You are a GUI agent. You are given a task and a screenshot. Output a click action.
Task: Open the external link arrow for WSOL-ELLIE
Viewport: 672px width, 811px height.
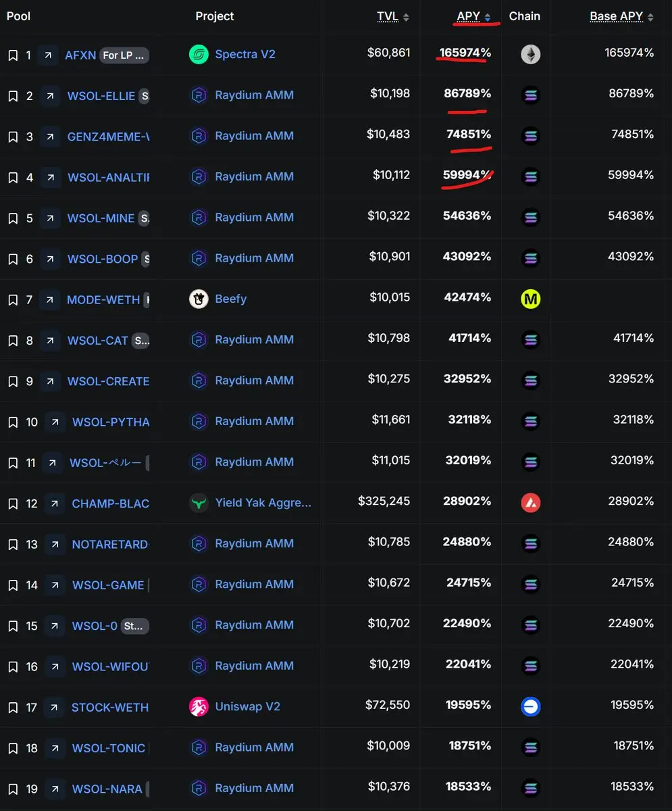49,96
